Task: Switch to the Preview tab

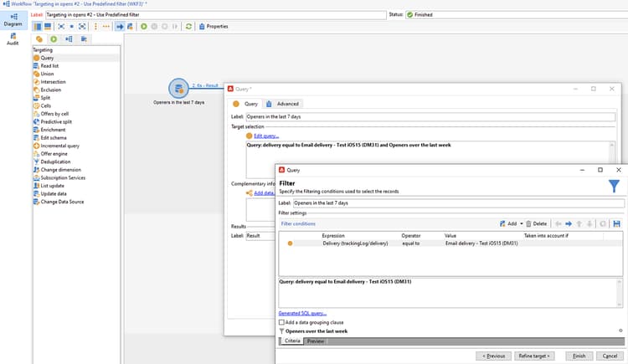Action: pos(316,341)
